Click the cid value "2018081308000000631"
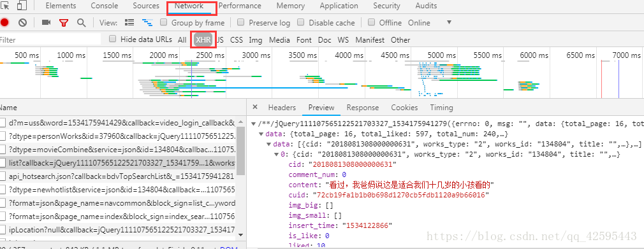The height and width of the screenshot is (249, 644). coord(353,164)
